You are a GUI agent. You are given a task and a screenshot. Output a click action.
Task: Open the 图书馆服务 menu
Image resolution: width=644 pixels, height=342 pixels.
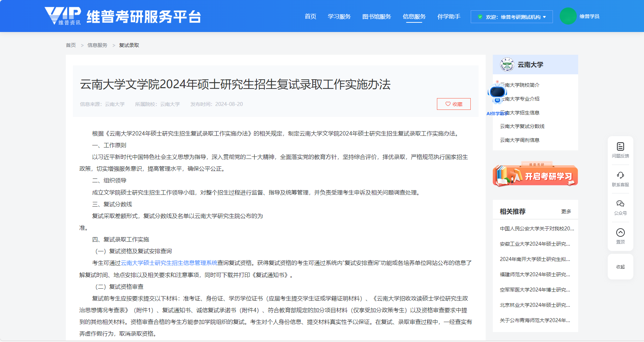click(x=376, y=17)
